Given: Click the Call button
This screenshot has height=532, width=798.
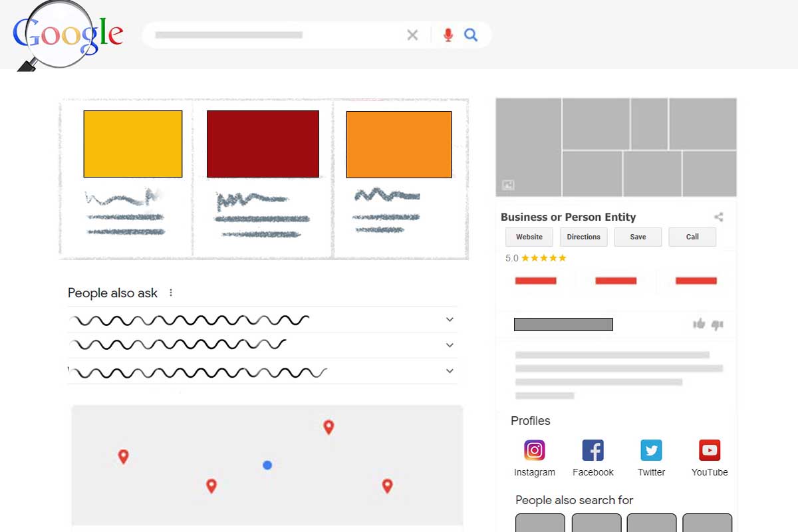Looking at the screenshot, I should point(692,237).
